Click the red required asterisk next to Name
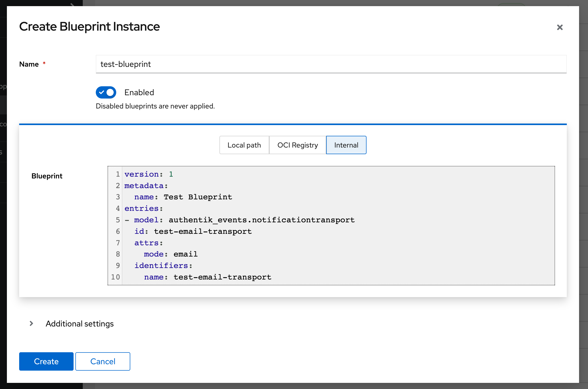The height and width of the screenshot is (389, 588). (44, 64)
